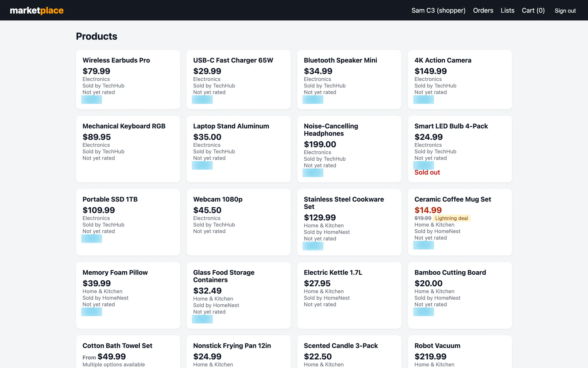Click the Sign out button
The width and height of the screenshot is (588, 368).
(x=565, y=10)
